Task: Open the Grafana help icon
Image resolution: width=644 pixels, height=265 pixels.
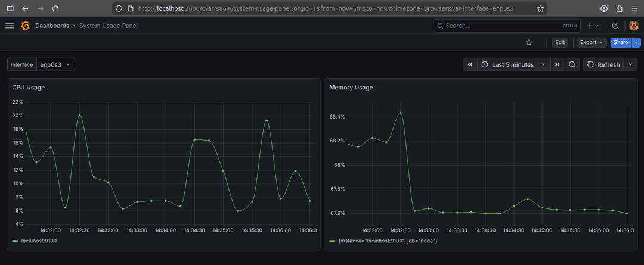Action: 615,26
